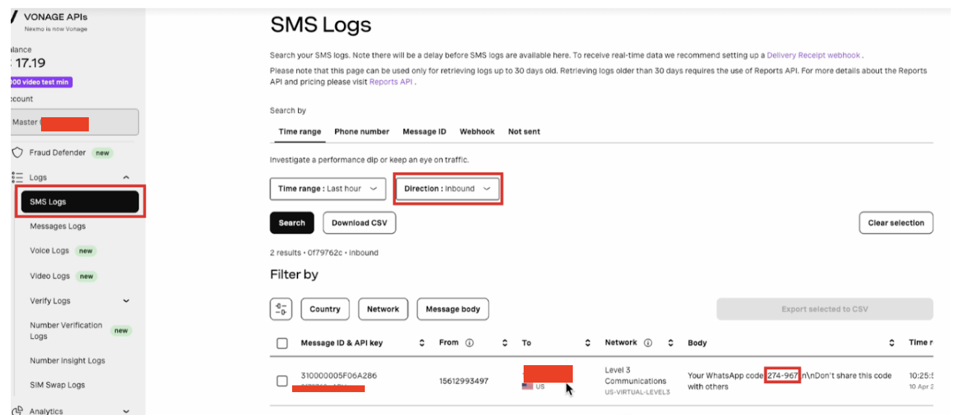Switch to the Not sent search tab

click(524, 132)
